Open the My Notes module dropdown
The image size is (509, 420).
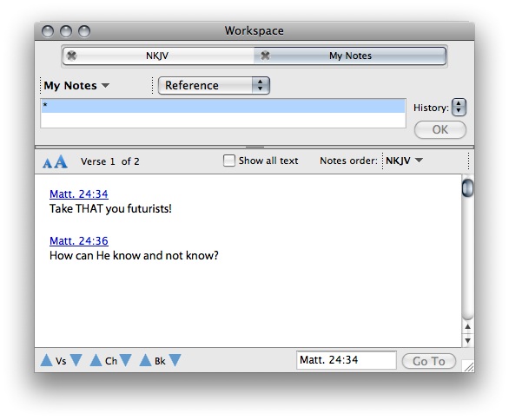[x=76, y=86]
